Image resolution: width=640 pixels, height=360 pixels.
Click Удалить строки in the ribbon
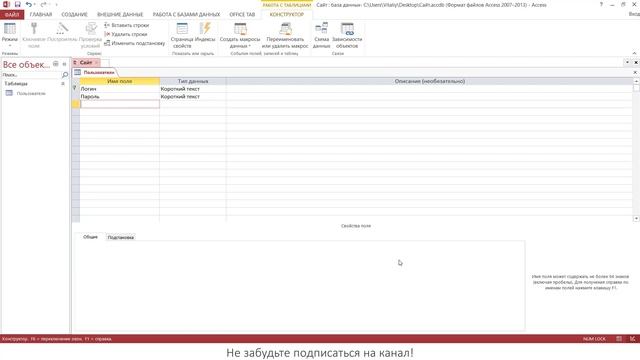[126, 34]
